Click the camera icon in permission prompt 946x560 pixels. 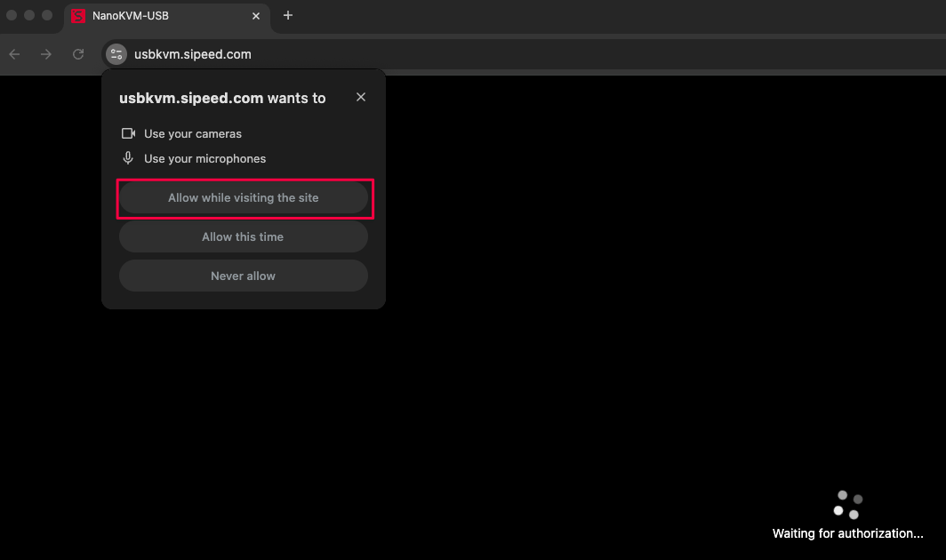pyautogui.click(x=128, y=133)
